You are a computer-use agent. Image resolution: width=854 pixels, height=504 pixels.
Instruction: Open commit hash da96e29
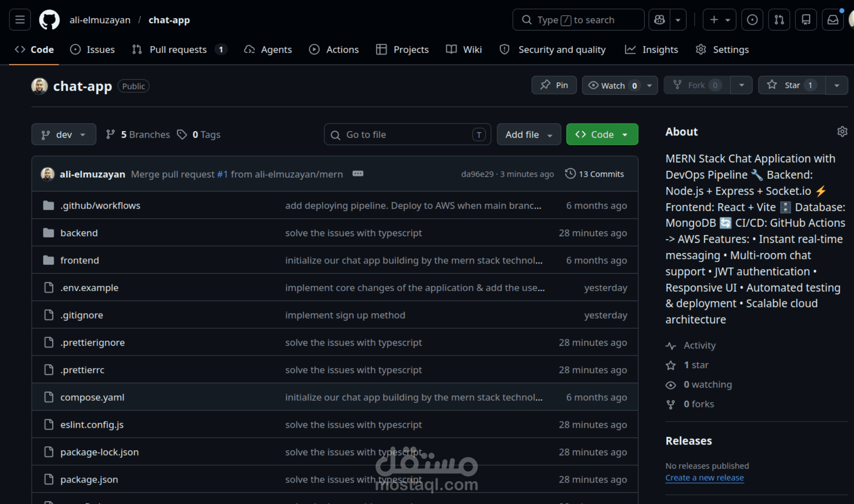[x=477, y=174]
